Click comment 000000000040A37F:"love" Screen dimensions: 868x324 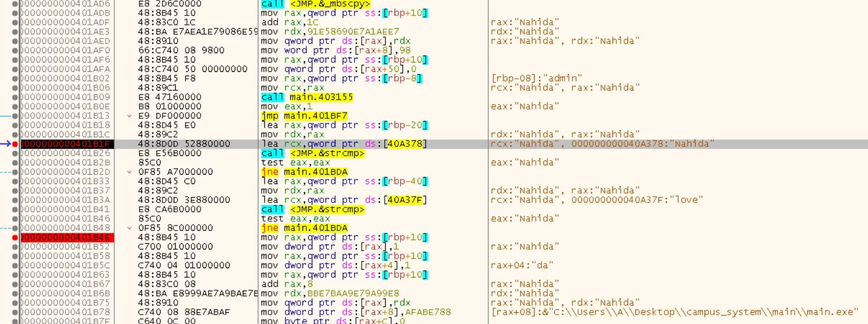pos(637,200)
